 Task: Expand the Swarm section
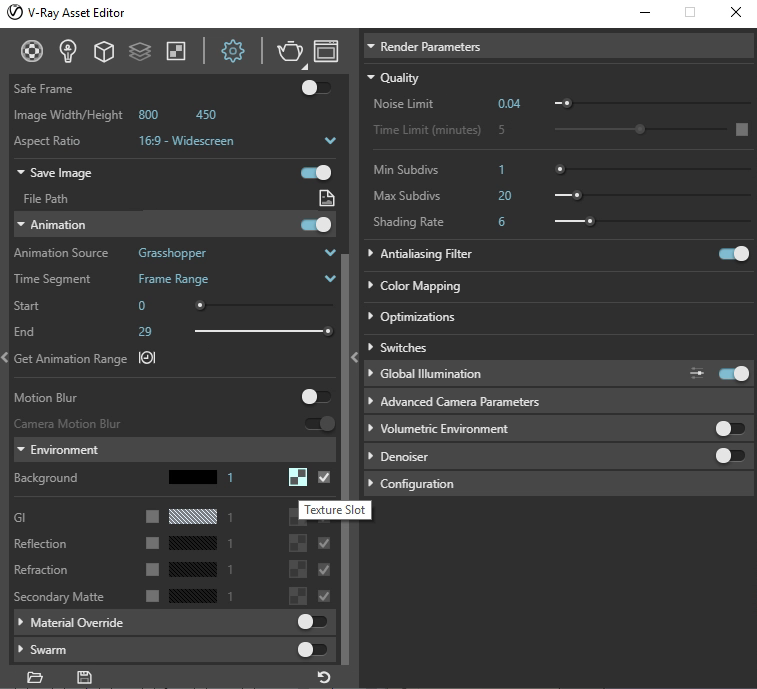click(x=20, y=649)
